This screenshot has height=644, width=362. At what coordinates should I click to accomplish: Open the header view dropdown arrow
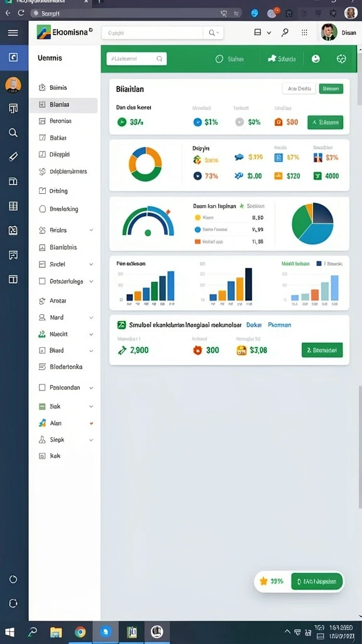269,33
